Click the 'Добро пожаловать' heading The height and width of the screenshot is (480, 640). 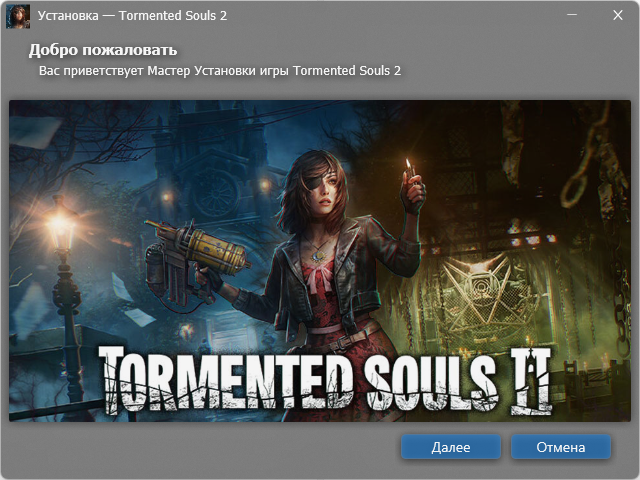pos(103,50)
